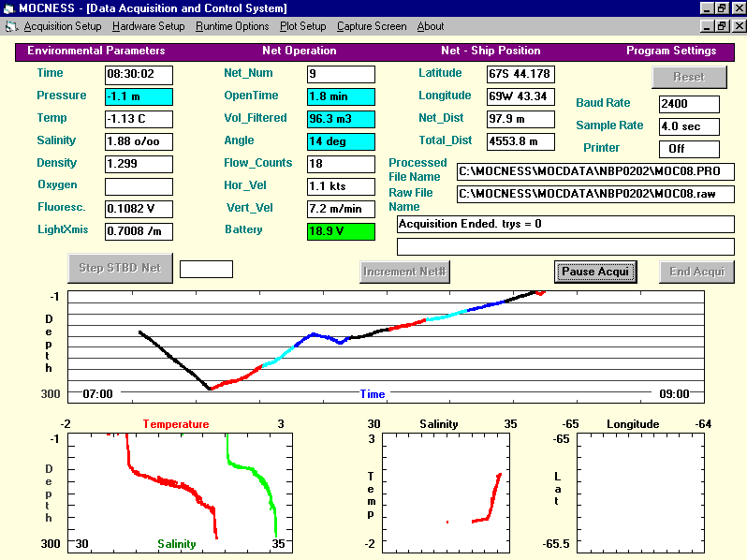747x560 pixels.
Task: Click the 07:00 start time label
Action: click(x=97, y=394)
